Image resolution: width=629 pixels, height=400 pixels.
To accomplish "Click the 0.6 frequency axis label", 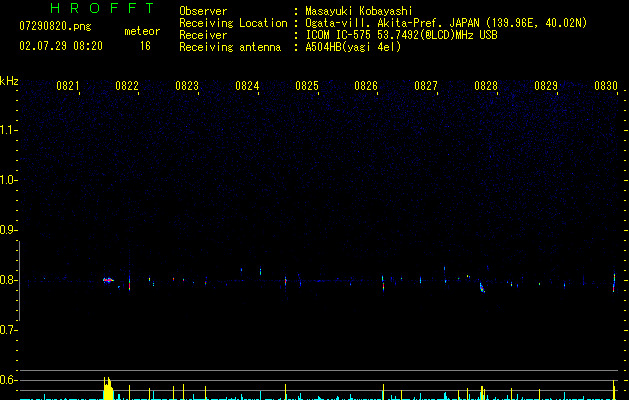I will tap(8, 380).
